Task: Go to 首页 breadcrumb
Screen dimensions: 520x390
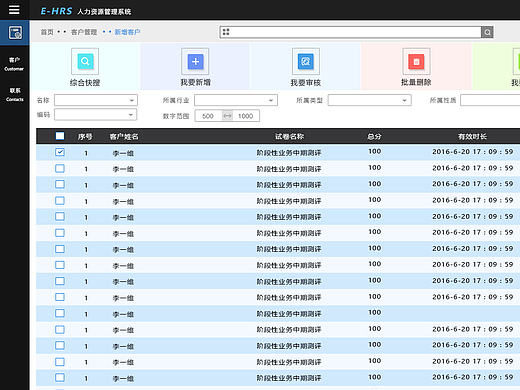Action: 47,32
